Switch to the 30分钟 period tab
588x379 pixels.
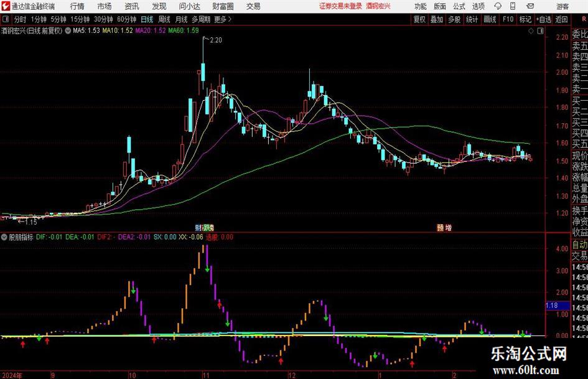coord(103,19)
